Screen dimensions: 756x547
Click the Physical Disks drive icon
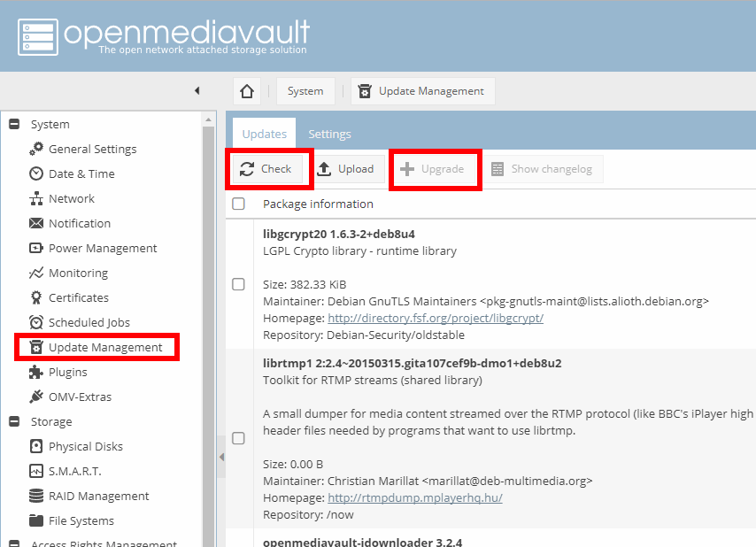(36, 446)
